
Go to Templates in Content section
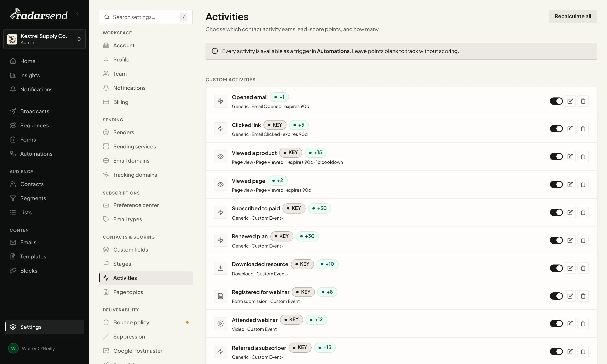pos(44,257)
